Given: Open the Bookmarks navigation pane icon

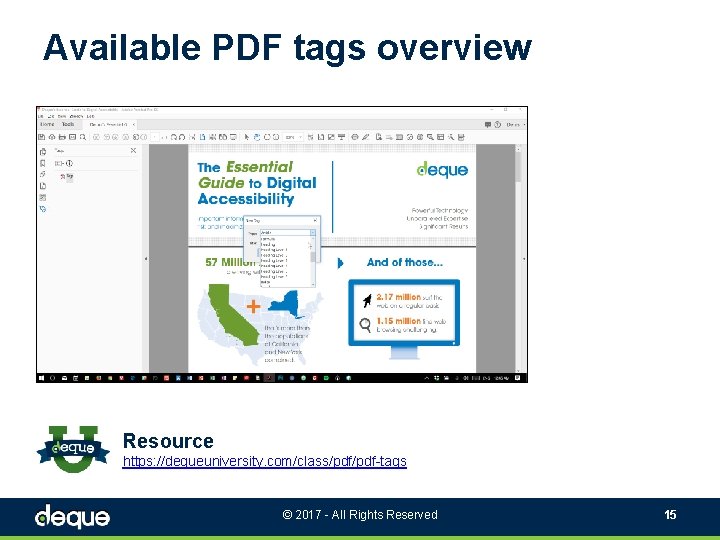Looking at the screenshot, I should (43, 163).
